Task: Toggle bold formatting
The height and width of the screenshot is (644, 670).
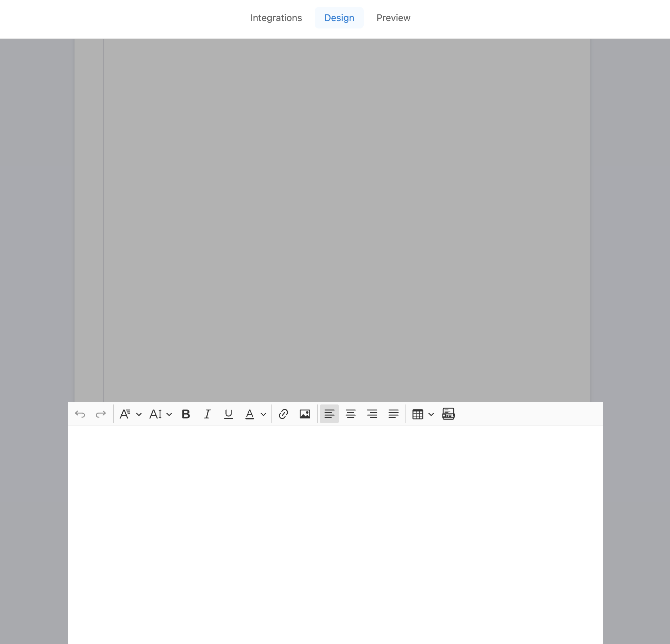Action: click(186, 414)
